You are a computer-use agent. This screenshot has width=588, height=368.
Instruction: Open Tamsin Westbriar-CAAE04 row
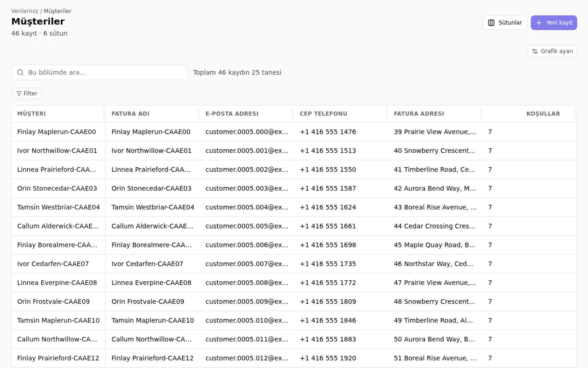294,207
